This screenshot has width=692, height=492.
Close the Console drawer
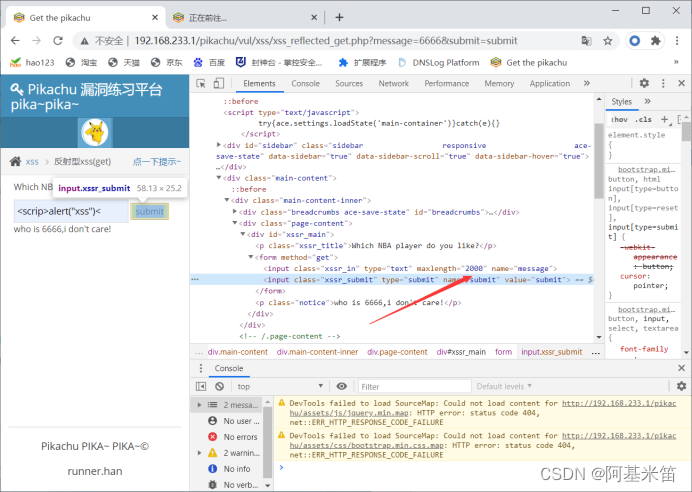point(681,368)
